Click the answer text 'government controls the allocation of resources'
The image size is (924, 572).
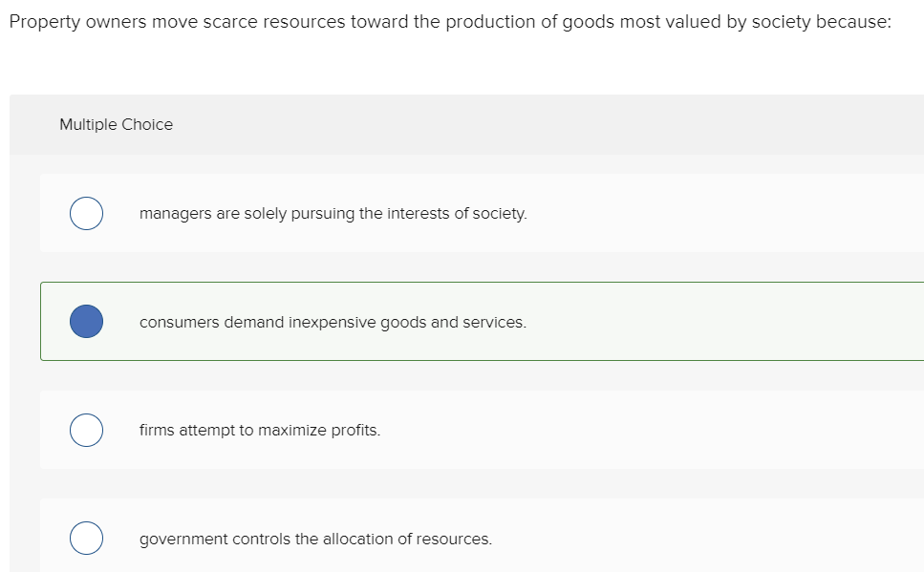tap(315, 538)
